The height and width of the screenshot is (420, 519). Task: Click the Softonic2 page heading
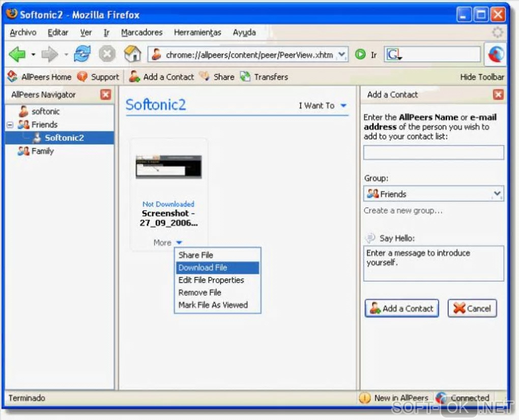pos(156,105)
